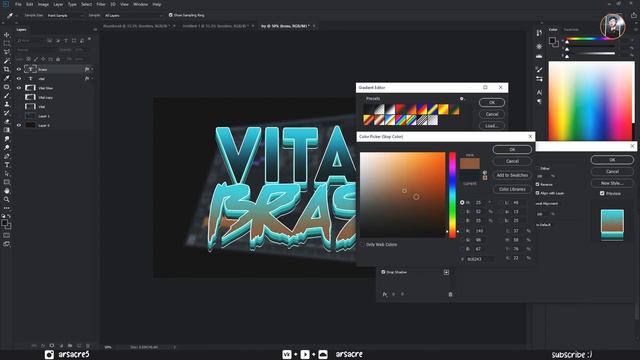
Task: Toggle the Preview checkbox in Layer Style
Action: tap(602, 193)
